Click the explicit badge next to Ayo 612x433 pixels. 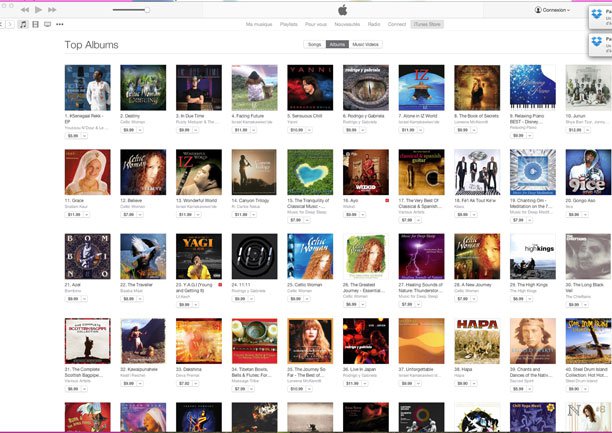(x=387, y=200)
